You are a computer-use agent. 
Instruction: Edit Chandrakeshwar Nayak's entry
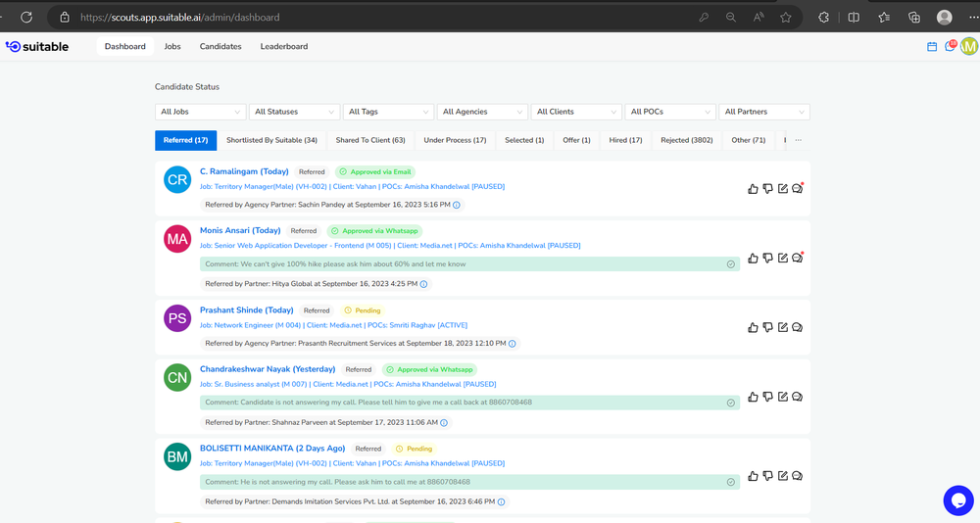pos(782,397)
